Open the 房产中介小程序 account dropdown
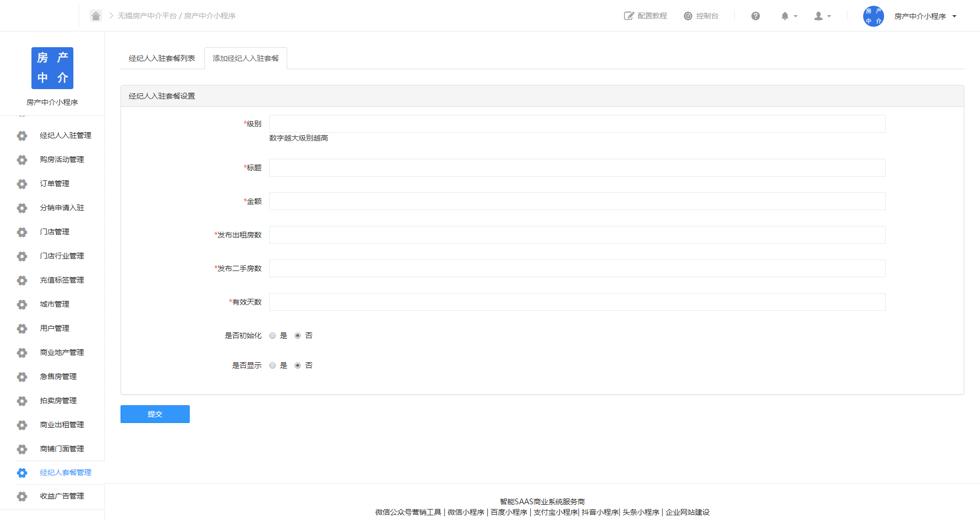The width and height of the screenshot is (980, 520). pyautogui.click(x=925, y=16)
